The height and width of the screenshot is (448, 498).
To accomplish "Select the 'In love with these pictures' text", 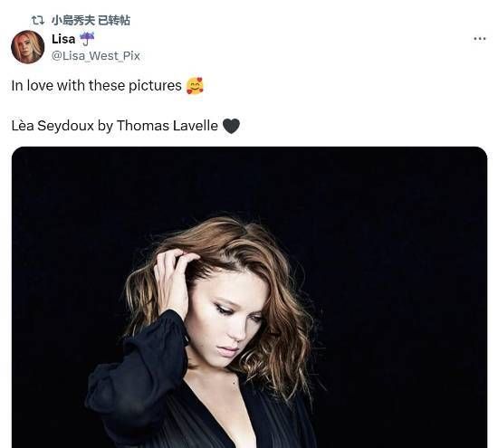I will point(96,86).
